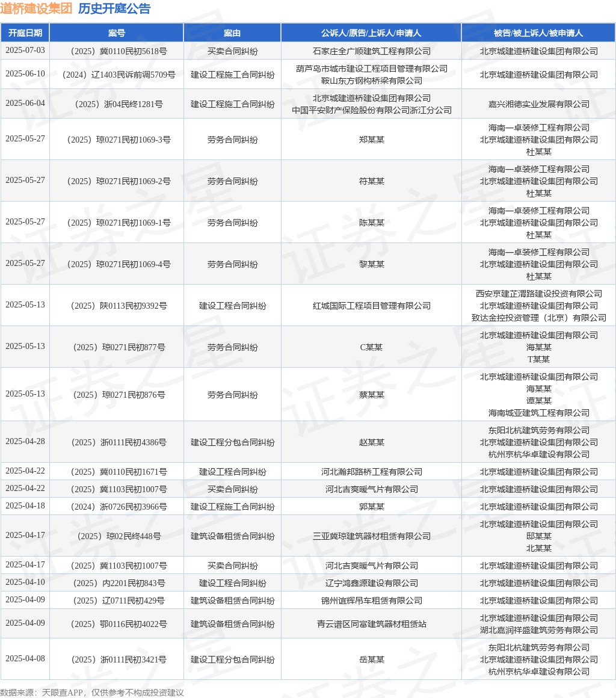Click defendant 致达金控投资管理（北京）有限公司

point(538,318)
